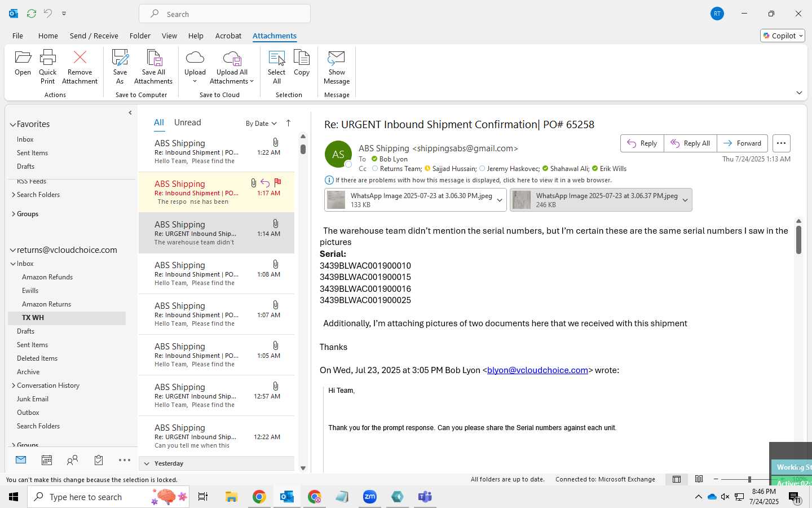The height and width of the screenshot is (508, 812).
Task: Open Task View on the taskbar
Action: 203,497
